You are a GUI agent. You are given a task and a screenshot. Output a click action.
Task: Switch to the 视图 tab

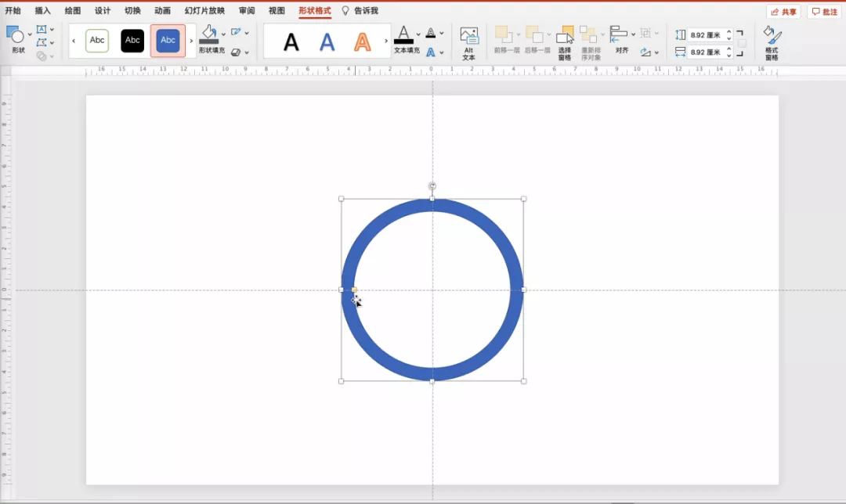[277, 11]
